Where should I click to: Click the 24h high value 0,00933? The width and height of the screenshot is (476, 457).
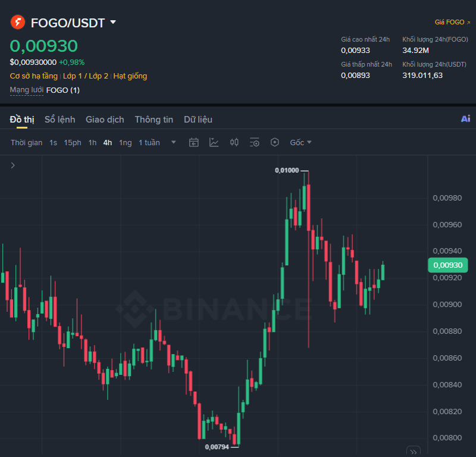pos(355,51)
